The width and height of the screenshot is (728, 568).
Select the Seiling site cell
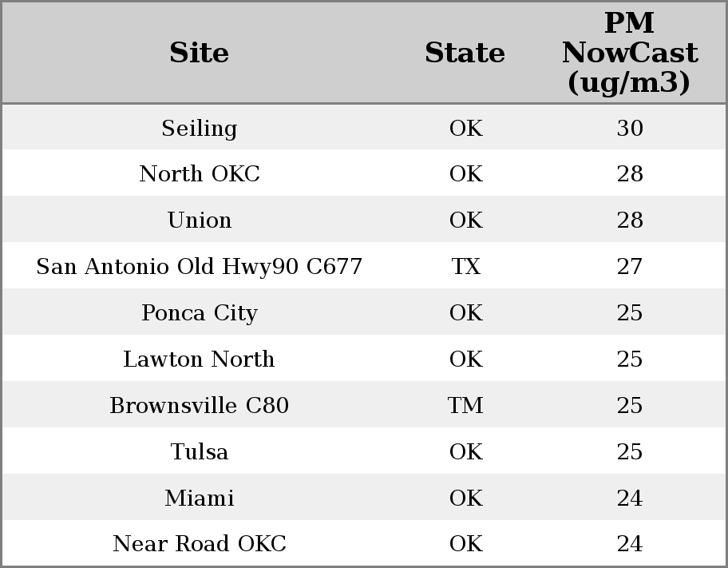click(x=200, y=129)
